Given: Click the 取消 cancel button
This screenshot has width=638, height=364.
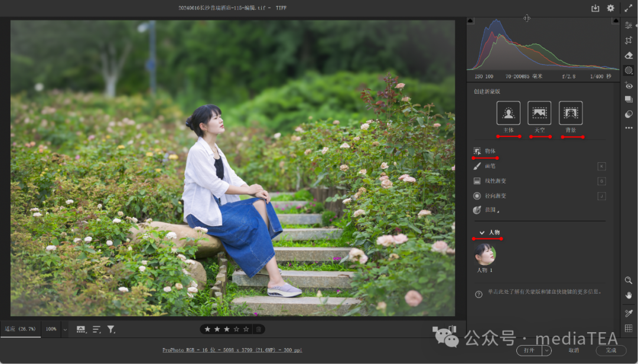Looking at the screenshot, I should coord(574,350).
